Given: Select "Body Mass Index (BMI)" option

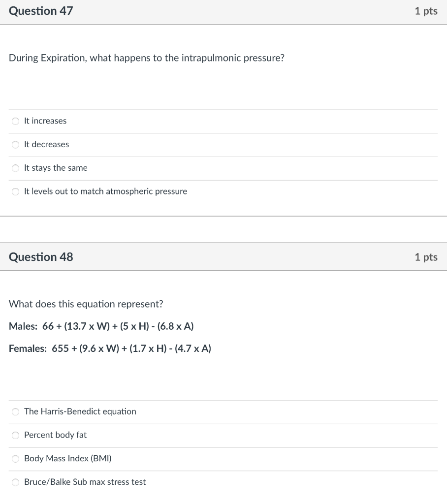Looking at the screenshot, I should [x=15, y=459].
